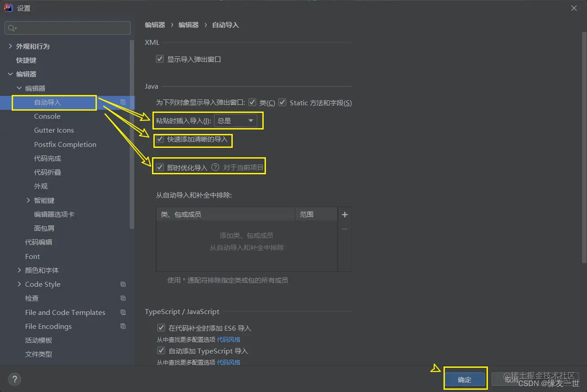
Task: Click the 类、包或成员 column header
Action: (x=226, y=215)
